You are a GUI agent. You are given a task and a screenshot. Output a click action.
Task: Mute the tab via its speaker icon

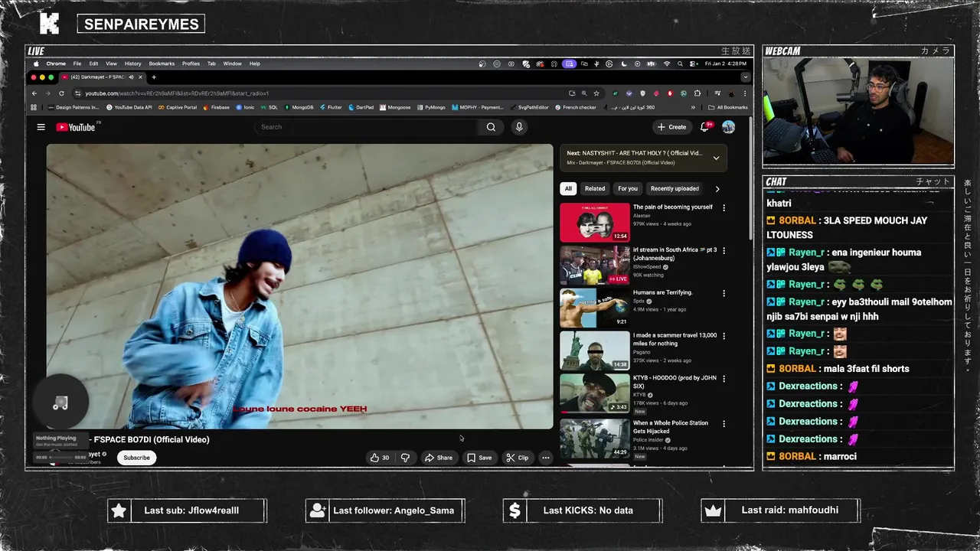[131, 77]
